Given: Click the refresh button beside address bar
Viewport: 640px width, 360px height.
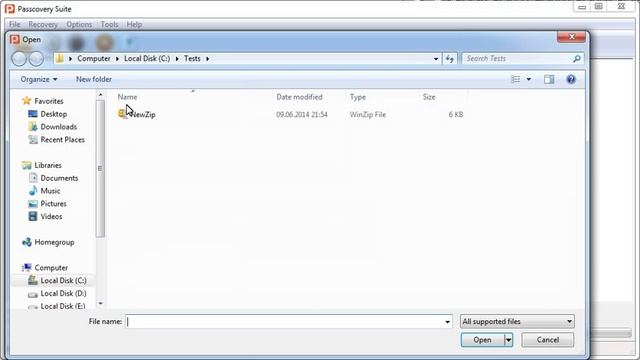Looking at the screenshot, I should [x=450, y=59].
